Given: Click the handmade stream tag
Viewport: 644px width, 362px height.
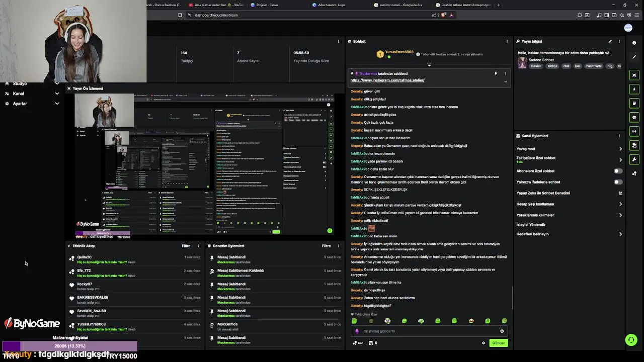Looking at the screenshot, I should 594,66.
